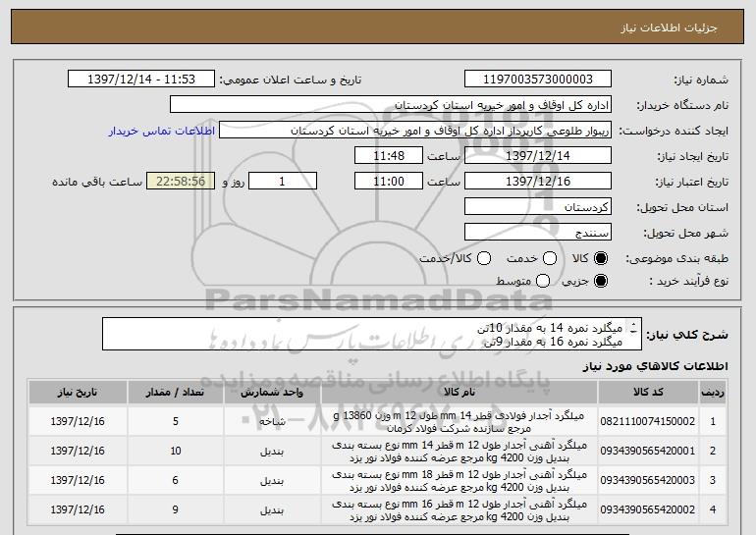The height and width of the screenshot is (535, 756).
Task: Click product code 0934390565420002
Action: point(648,509)
